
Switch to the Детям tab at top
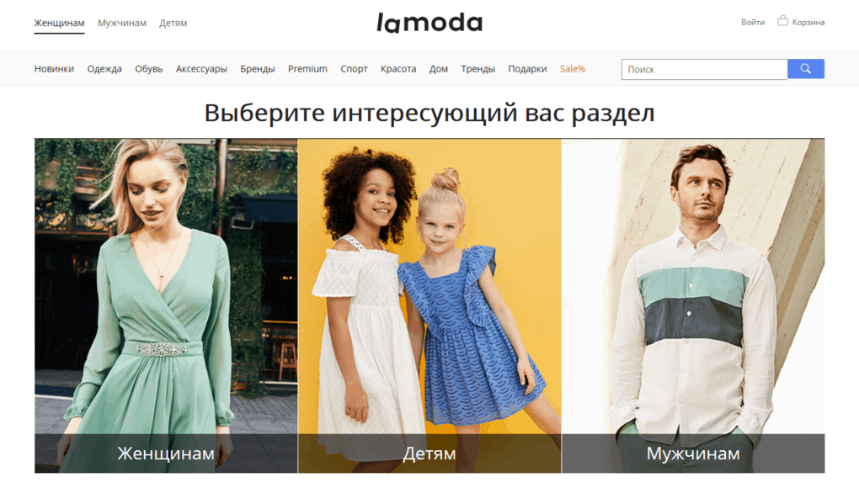click(x=173, y=23)
